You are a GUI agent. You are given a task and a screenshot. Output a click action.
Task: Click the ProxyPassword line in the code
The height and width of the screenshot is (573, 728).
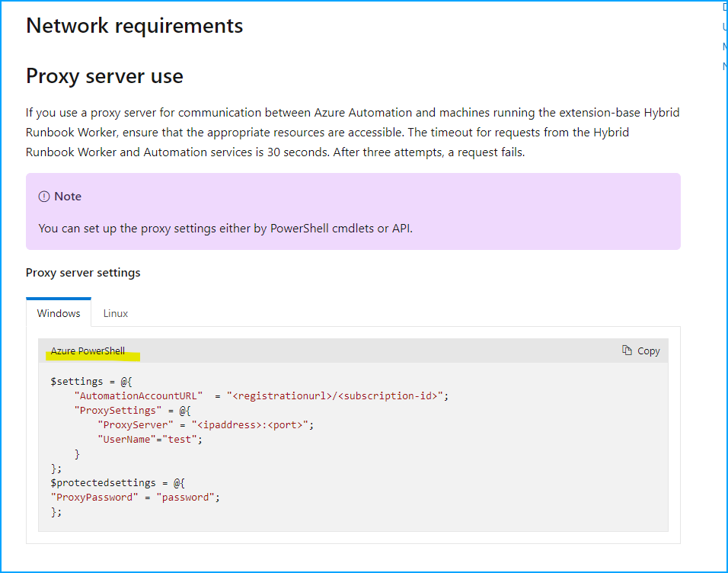coord(135,497)
